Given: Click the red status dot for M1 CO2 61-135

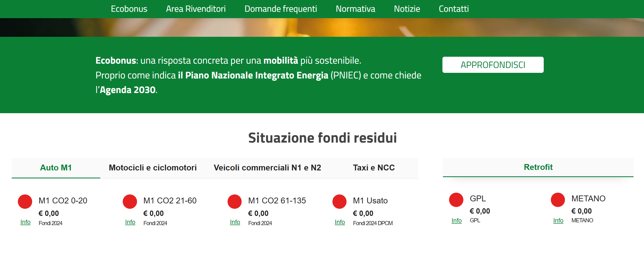Looking at the screenshot, I should pyautogui.click(x=234, y=202).
